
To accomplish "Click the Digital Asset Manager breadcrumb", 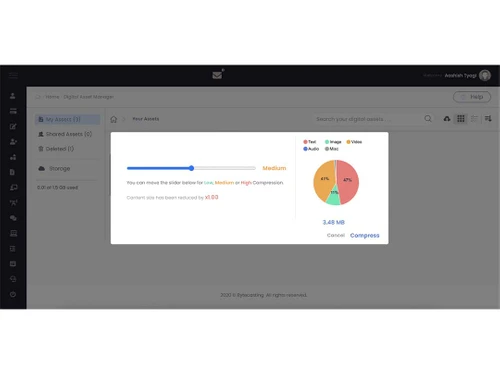I will click(89, 97).
